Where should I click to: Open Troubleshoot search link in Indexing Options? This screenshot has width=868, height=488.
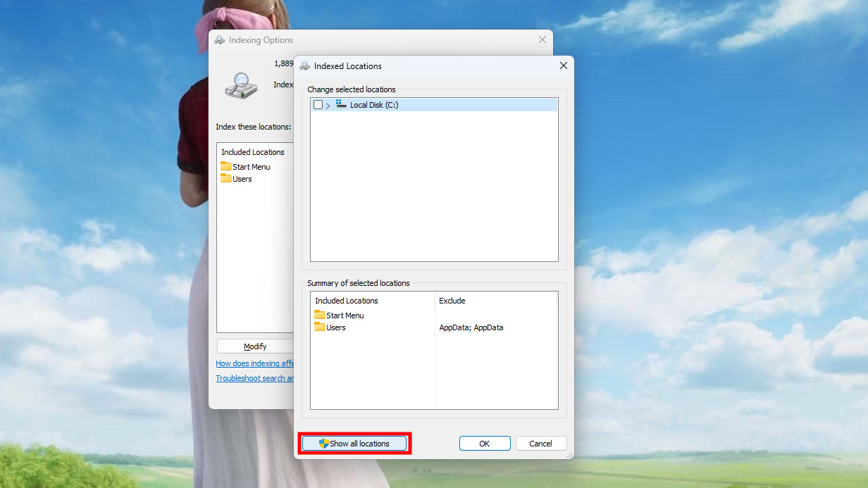tap(255, 378)
